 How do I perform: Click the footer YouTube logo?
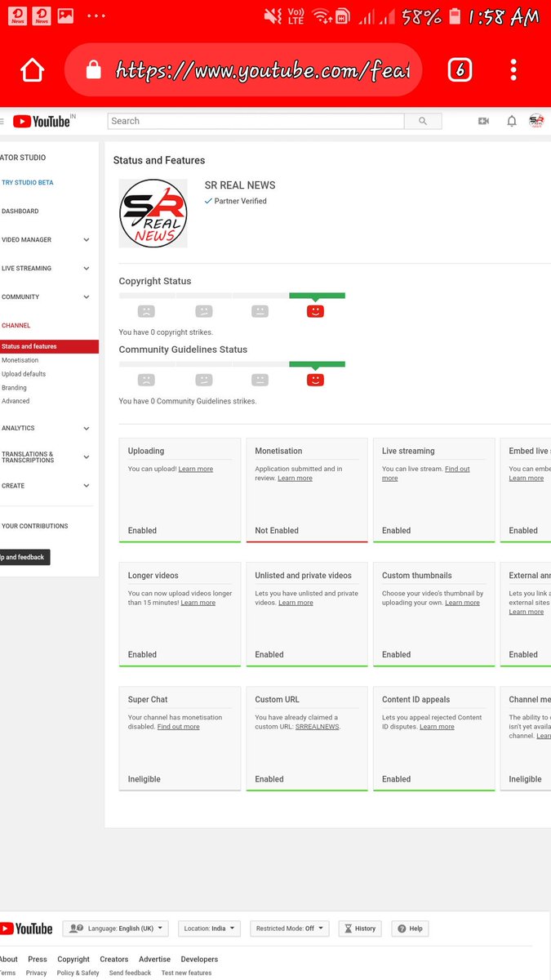pyautogui.click(x=26, y=929)
